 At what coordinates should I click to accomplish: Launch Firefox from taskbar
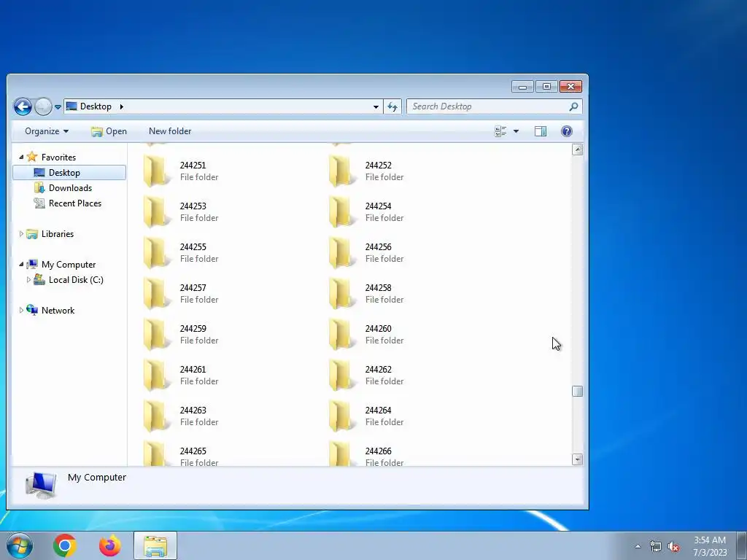click(109, 545)
